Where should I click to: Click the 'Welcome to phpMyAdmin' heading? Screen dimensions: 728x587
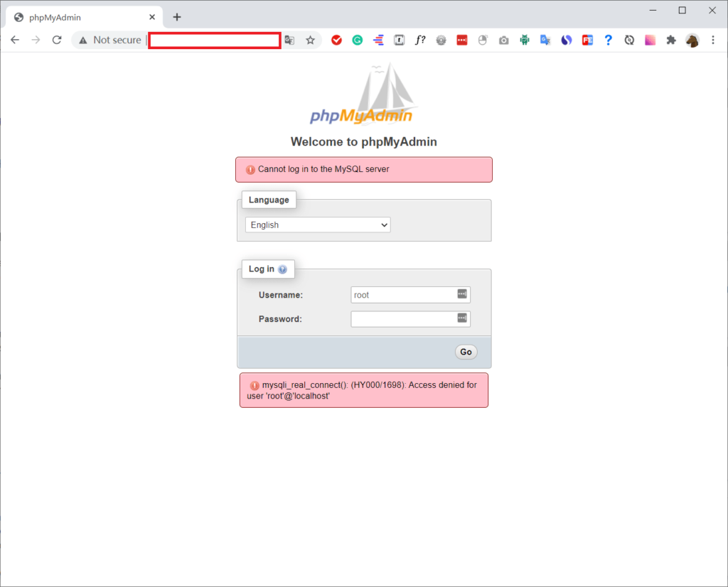coord(363,141)
